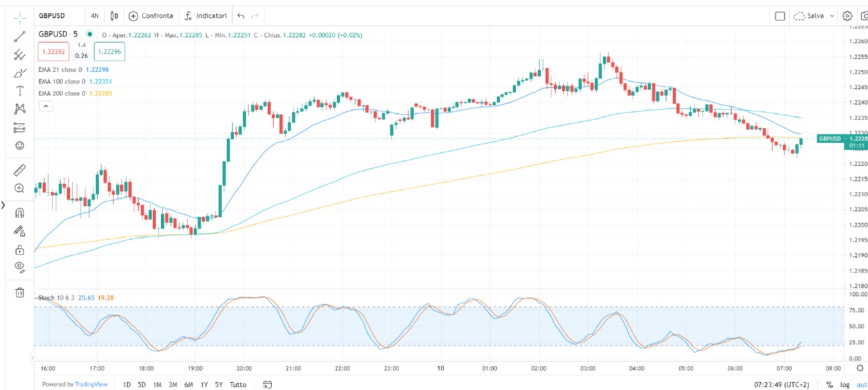Screen dimensions: 868x390
Task: Open the emoji icons tool
Action: click(20, 146)
